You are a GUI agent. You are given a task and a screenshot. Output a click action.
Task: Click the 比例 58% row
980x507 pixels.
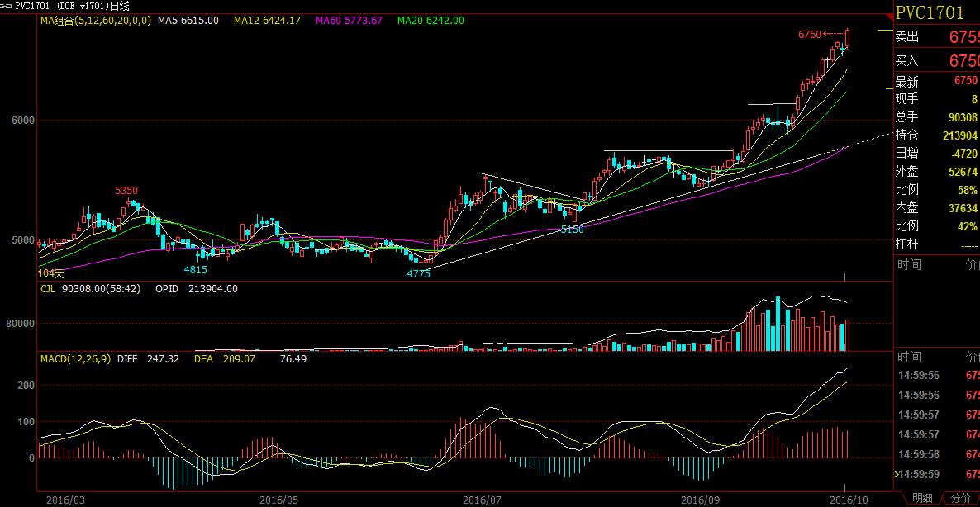click(x=937, y=190)
